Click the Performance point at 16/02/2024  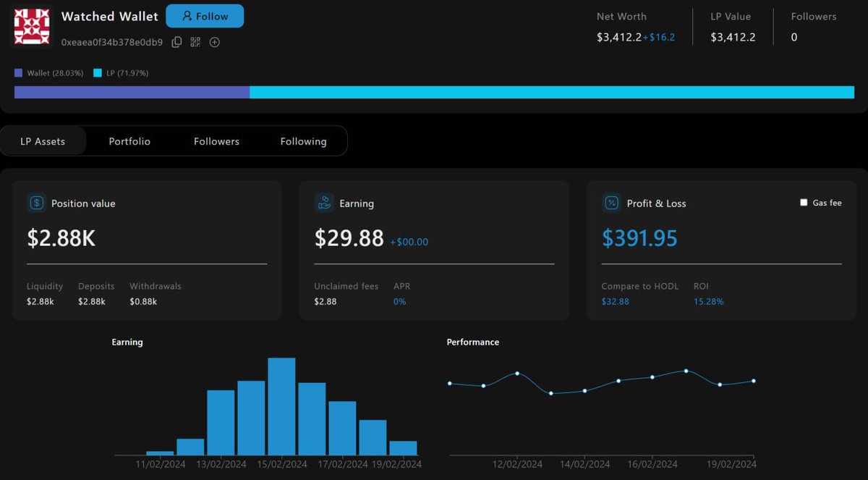pyautogui.click(x=652, y=377)
